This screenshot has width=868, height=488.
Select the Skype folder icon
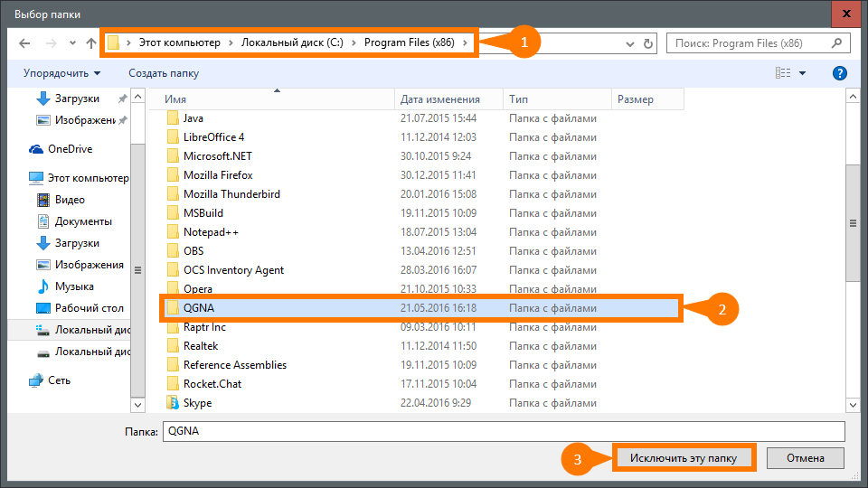pyautogui.click(x=174, y=403)
